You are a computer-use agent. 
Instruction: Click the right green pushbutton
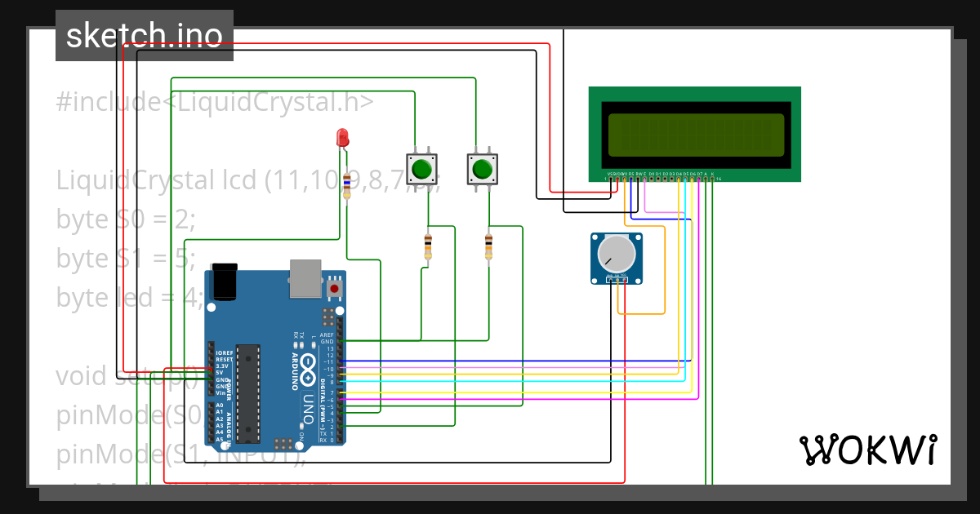482,167
